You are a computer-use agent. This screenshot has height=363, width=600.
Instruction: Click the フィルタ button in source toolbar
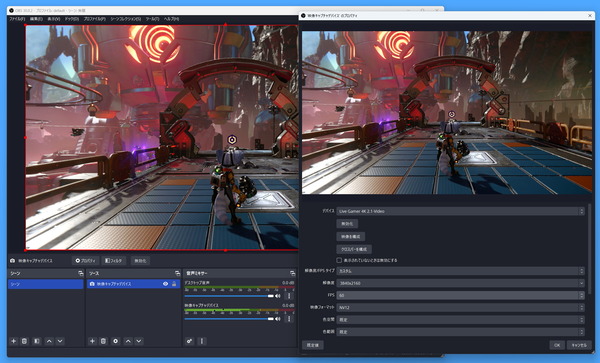tap(114, 261)
